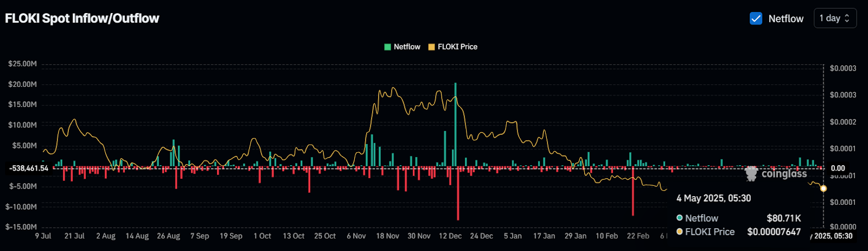This screenshot has height=251, width=868.
Task: Click the 2 Aug date label
Action: pos(106,236)
